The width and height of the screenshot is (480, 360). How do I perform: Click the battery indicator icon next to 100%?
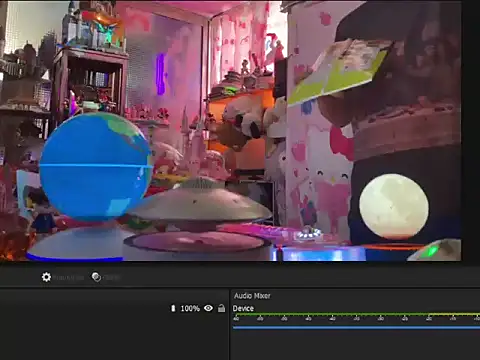[173, 308]
